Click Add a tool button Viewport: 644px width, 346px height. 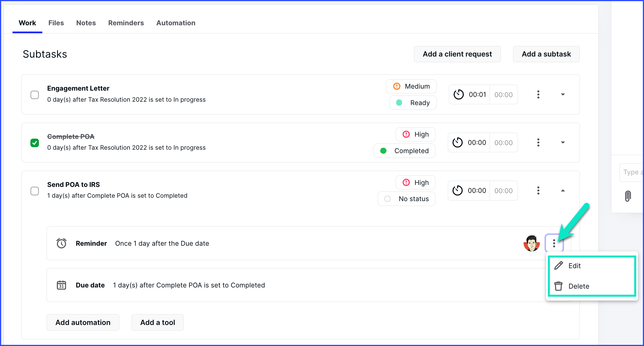click(x=158, y=322)
